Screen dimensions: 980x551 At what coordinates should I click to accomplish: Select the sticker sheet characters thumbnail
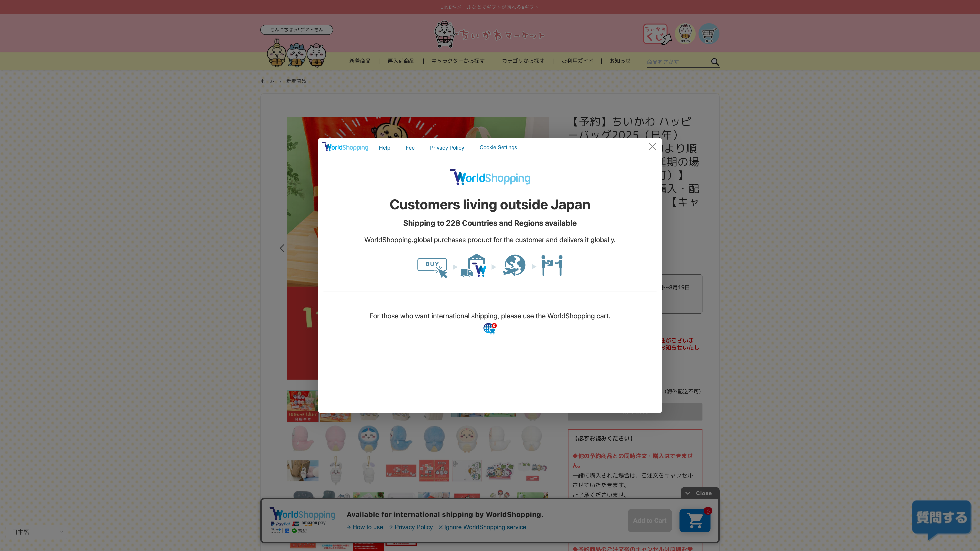pyautogui.click(x=500, y=470)
